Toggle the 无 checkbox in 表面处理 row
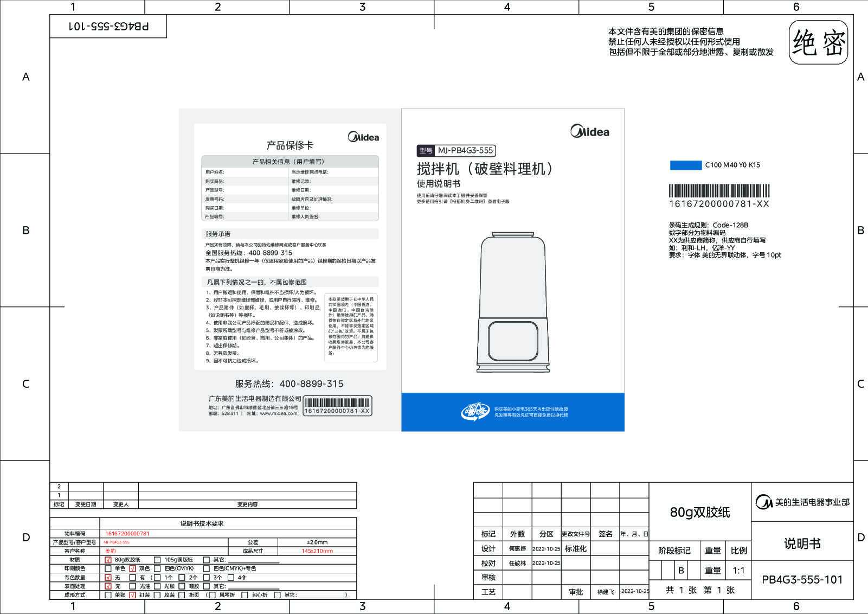The width and height of the screenshot is (868, 614). click(108, 586)
